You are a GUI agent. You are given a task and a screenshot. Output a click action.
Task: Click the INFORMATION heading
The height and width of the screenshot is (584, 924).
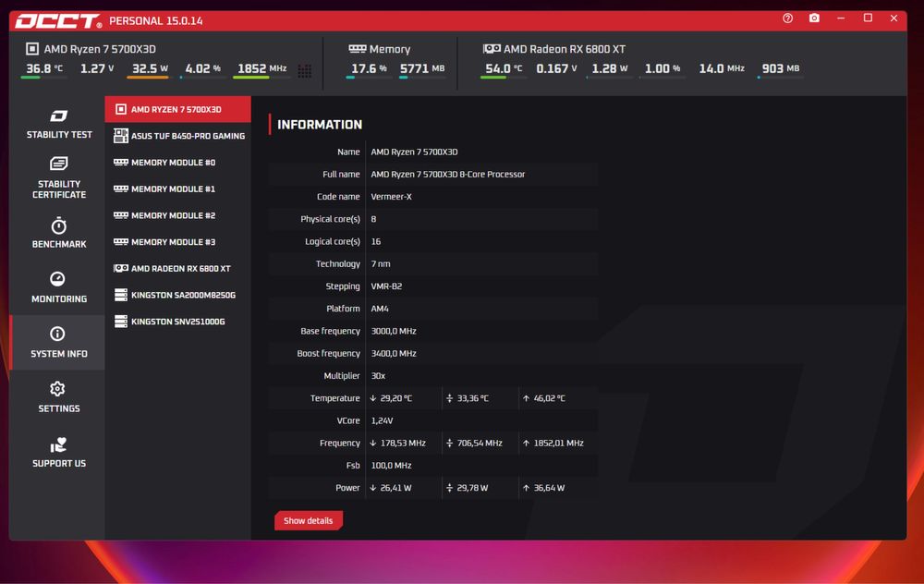pyautogui.click(x=320, y=125)
